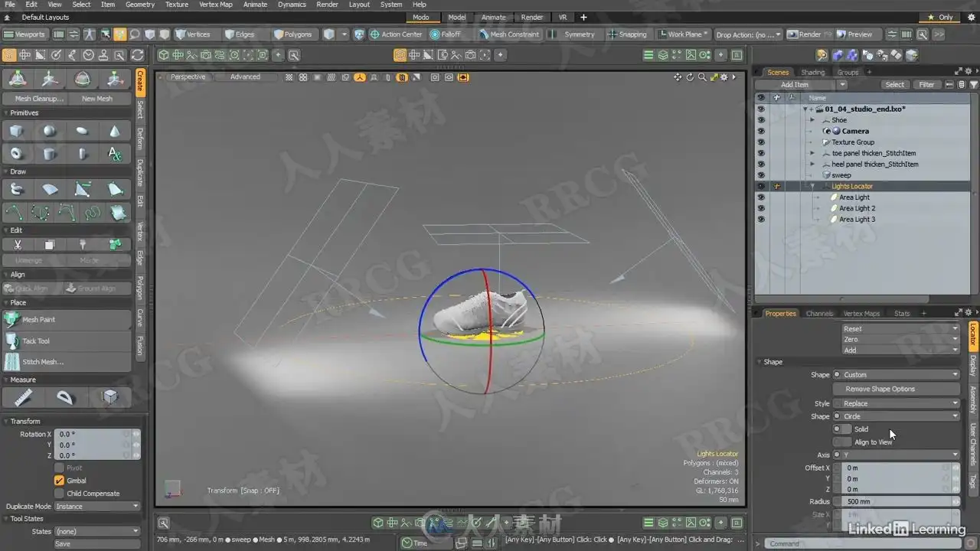Switch to the Animate layout tab
Viewport: 980px width, 551px height.
493,17
